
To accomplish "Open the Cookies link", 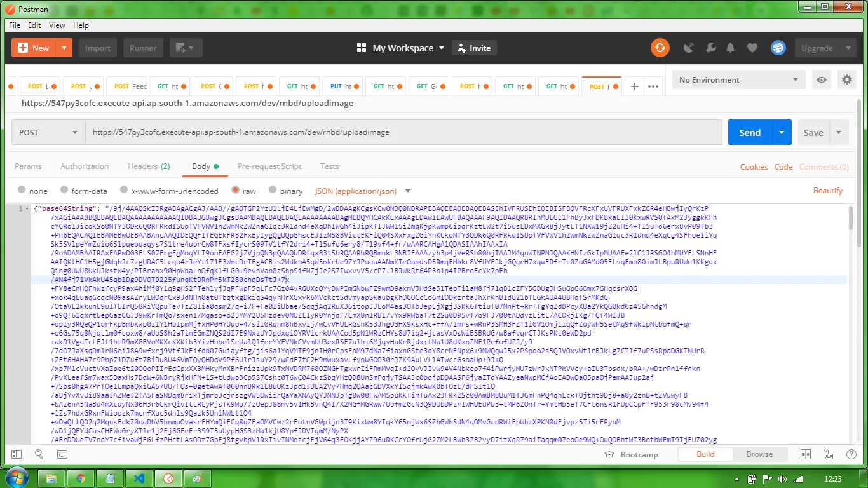I will click(x=754, y=166).
